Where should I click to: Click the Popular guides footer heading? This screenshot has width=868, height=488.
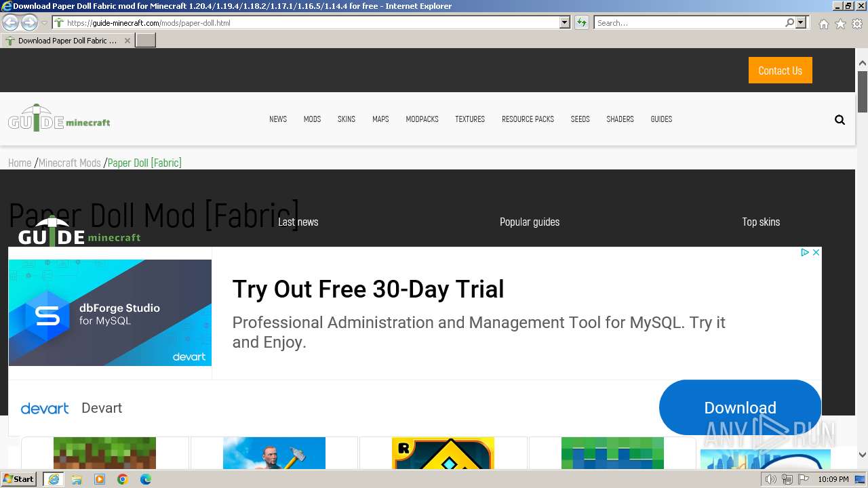[530, 222]
